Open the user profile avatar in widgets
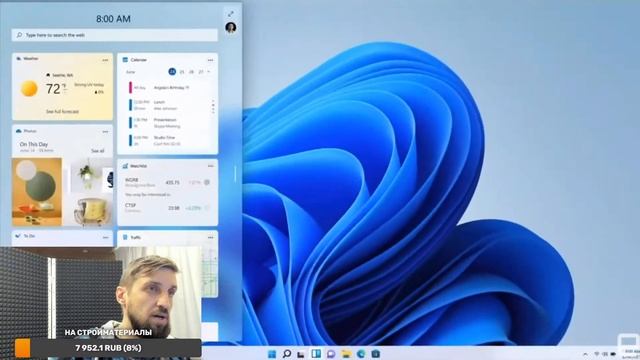 [231, 27]
